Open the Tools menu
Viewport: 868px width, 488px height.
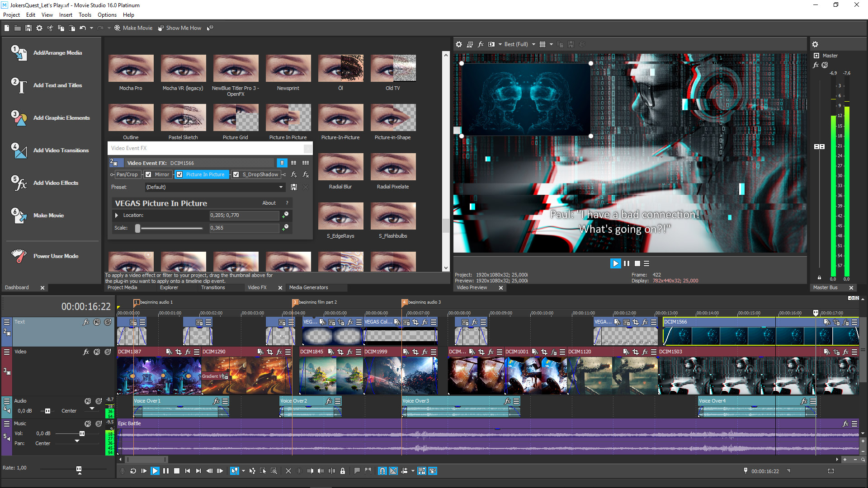85,14
